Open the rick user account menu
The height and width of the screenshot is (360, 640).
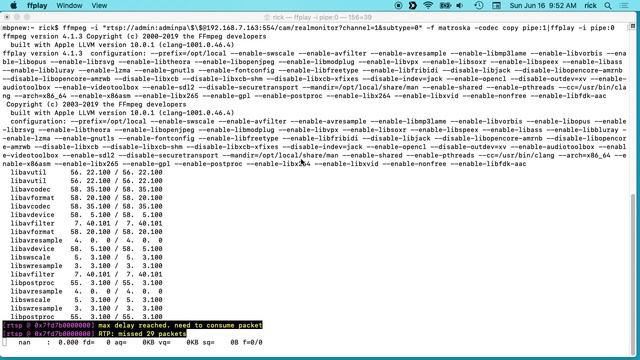point(590,6)
